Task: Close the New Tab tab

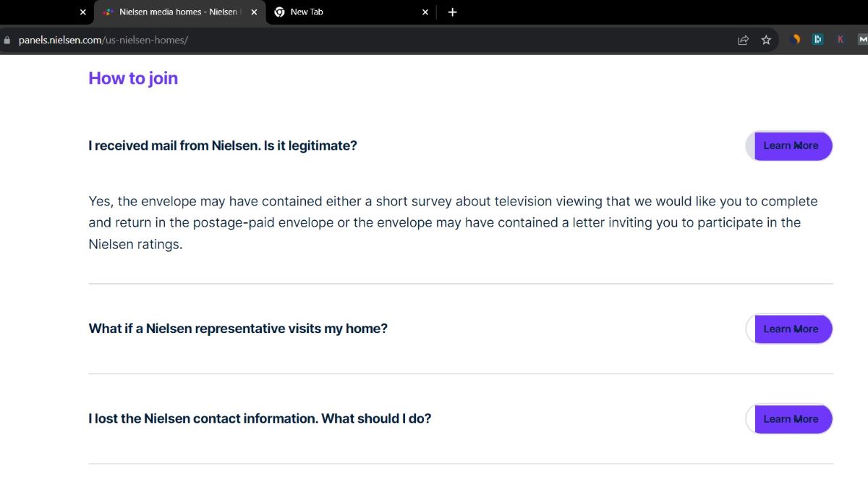Action: click(425, 12)
